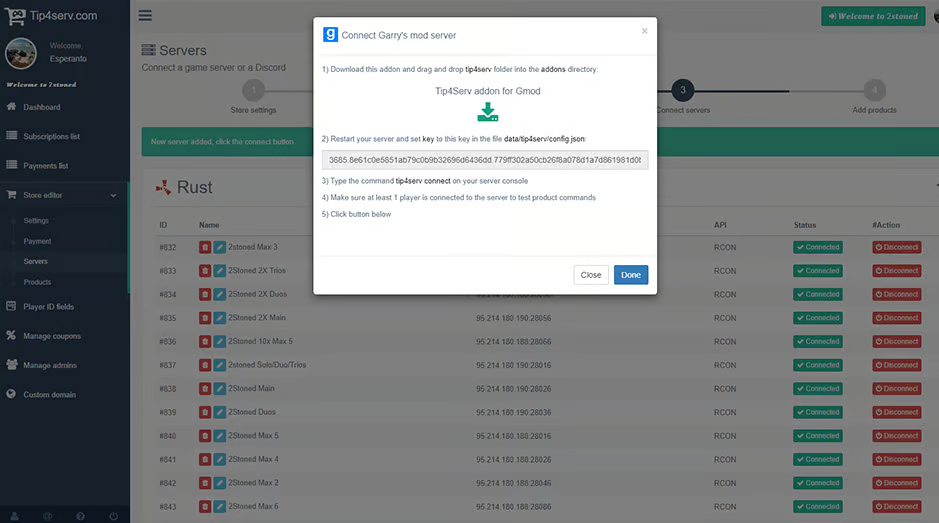Viewport: 939px width, 523px height.
Task: Disconnect server #835
Action: coord(896,318)
